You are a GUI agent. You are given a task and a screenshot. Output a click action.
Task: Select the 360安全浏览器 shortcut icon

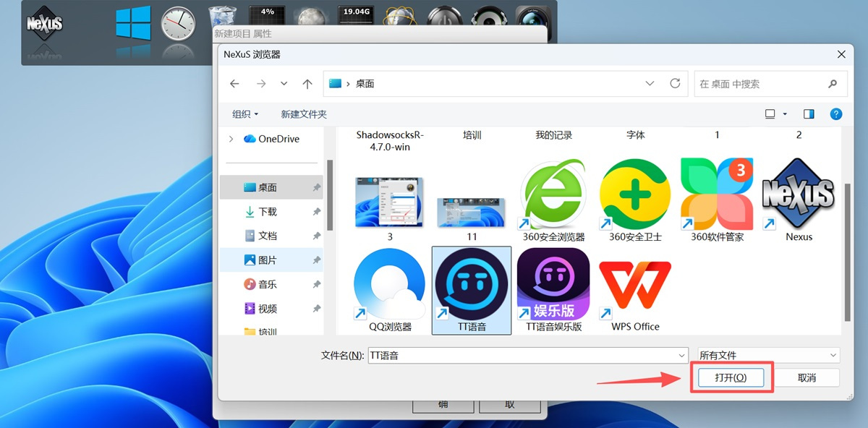tap(553, 195)
